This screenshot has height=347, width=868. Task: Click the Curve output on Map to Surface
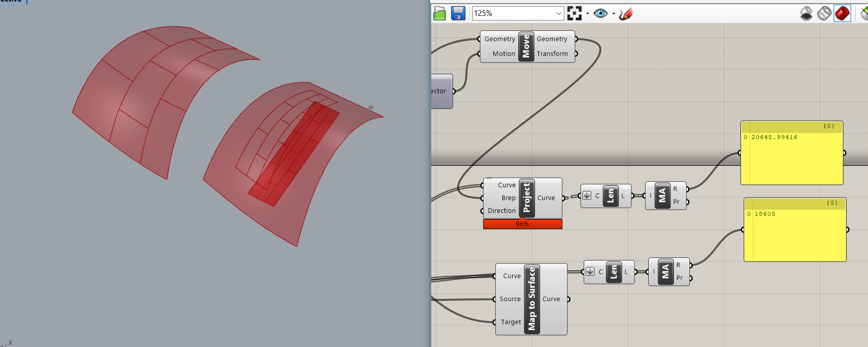[x=551, y=299]
